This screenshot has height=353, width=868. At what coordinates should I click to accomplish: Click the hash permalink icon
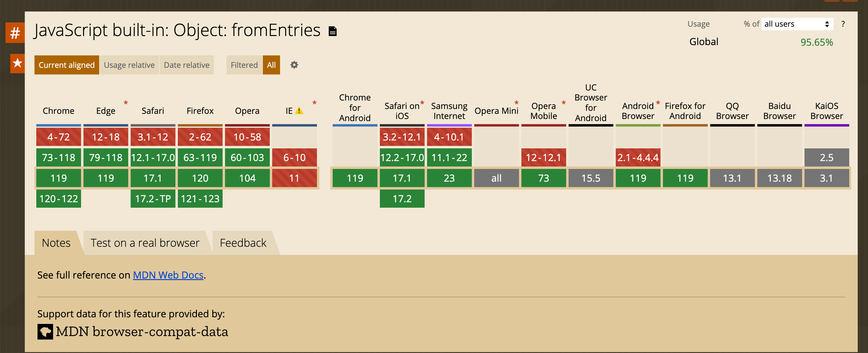click(15, 33)
